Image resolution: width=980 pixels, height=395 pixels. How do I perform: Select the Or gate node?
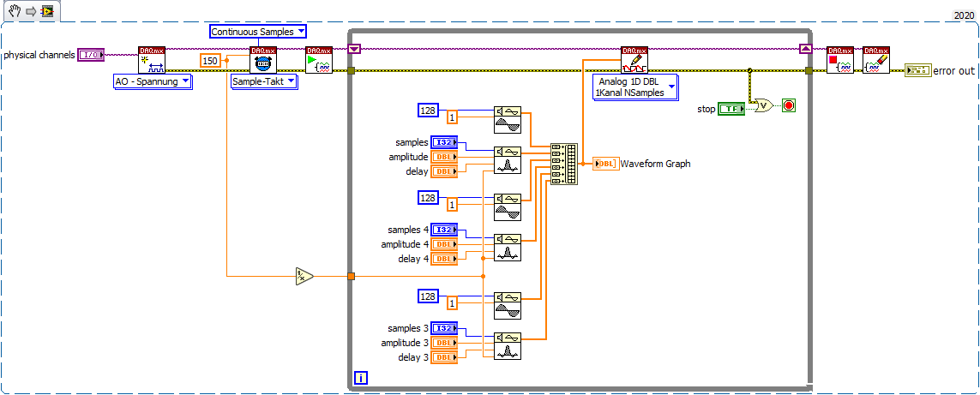point(763,105)
